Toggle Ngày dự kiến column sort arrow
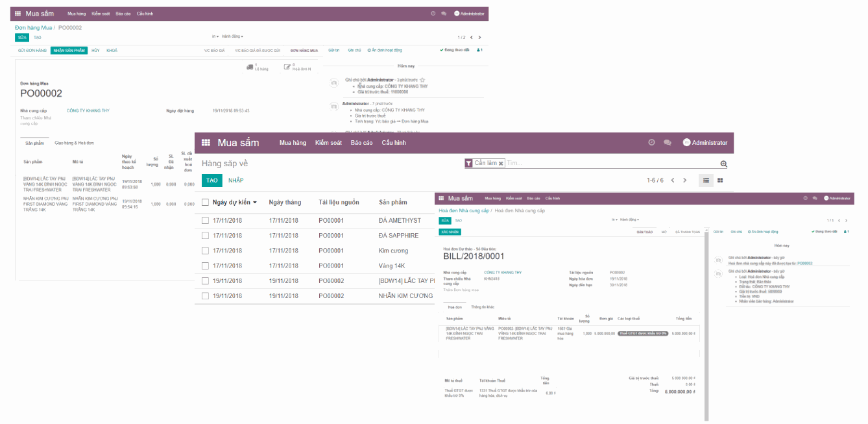The image size is (868, 424). click(x=256, y=202)
